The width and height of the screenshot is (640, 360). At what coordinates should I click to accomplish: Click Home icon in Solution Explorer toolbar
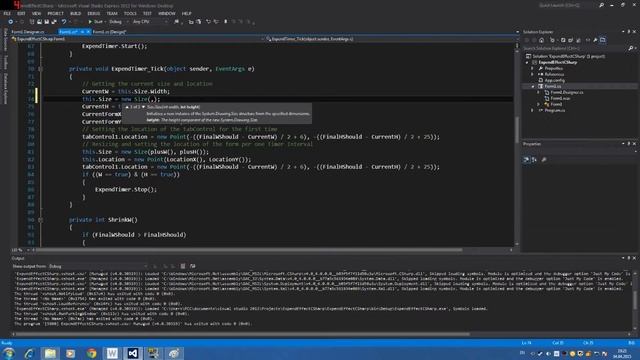(541, 40)
